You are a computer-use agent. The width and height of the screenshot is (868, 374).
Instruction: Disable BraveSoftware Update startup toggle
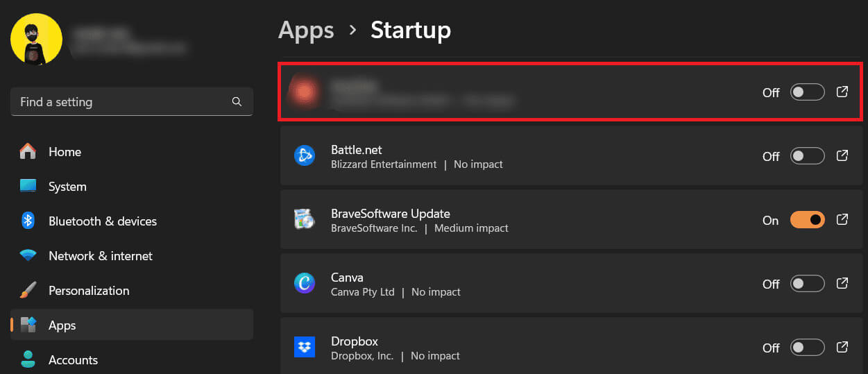(807, 220)
